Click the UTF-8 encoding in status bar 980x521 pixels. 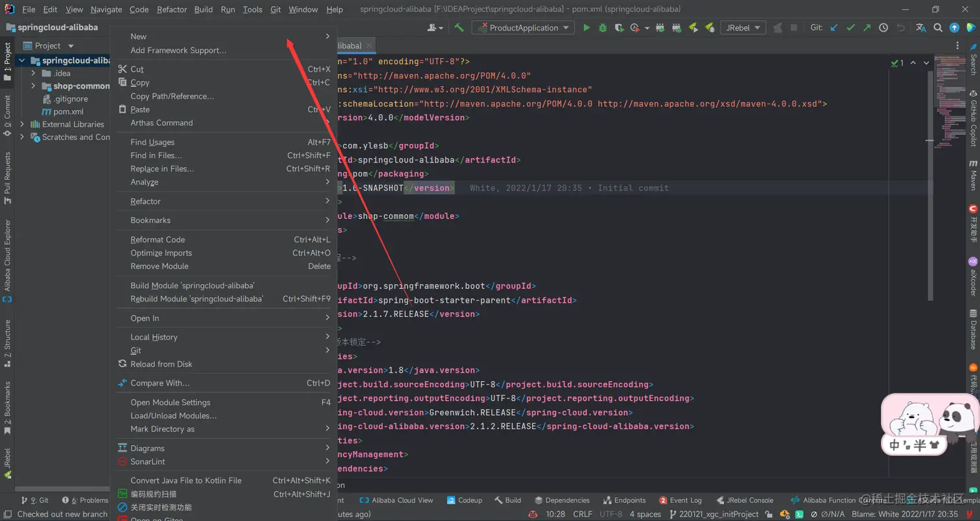(x=611, y=514)
